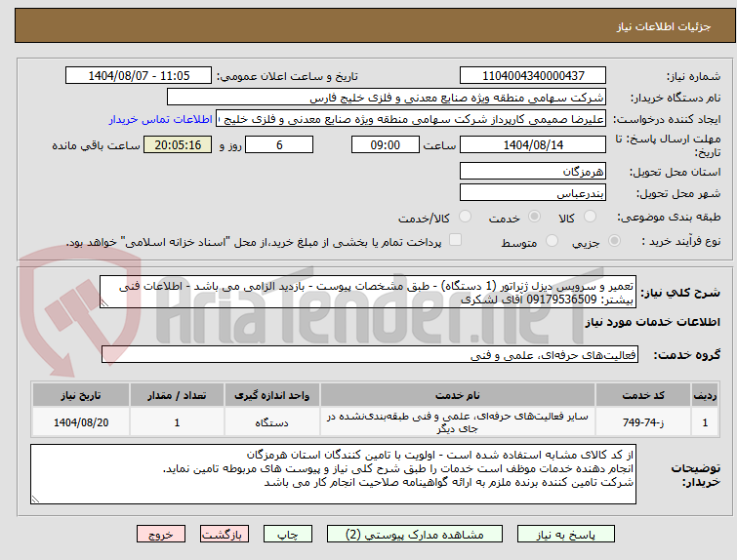Click need date cell 1404/08/20
Image resolution: width=737 pixels, height=560 pixels.
pos(81,422)
